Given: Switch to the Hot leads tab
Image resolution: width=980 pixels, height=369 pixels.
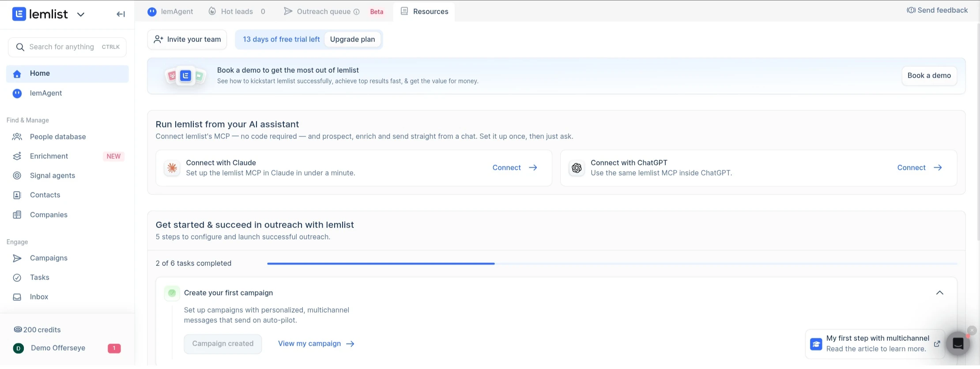Looking at the screenshot, I should point(237,11).
